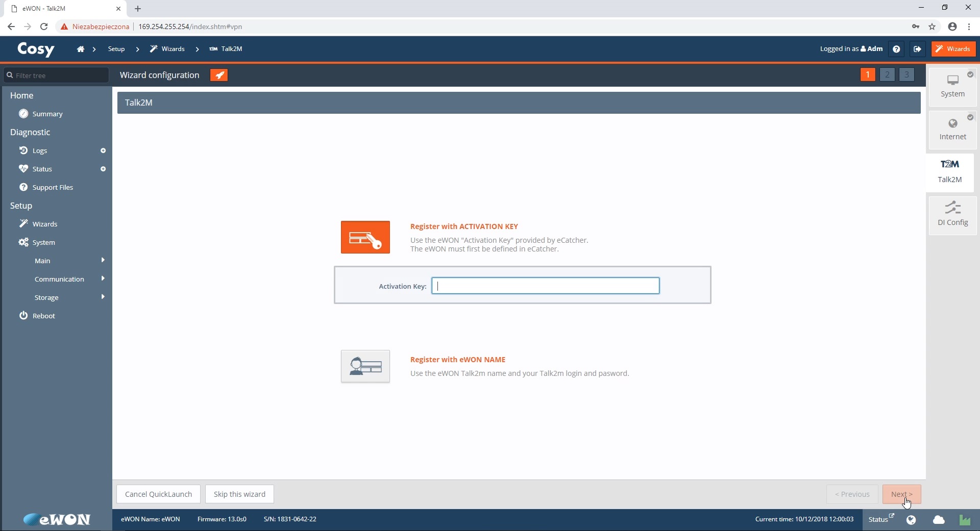The height and width of the screenshot is (531, 980).
Task: Click the globe icon in bottom status bar
Action: tap(911, 519)
